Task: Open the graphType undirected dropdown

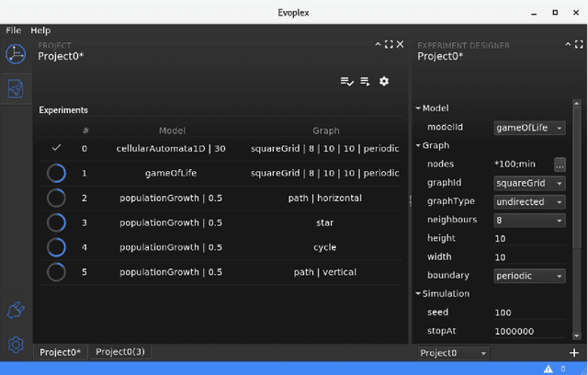Action: [529, 202]
